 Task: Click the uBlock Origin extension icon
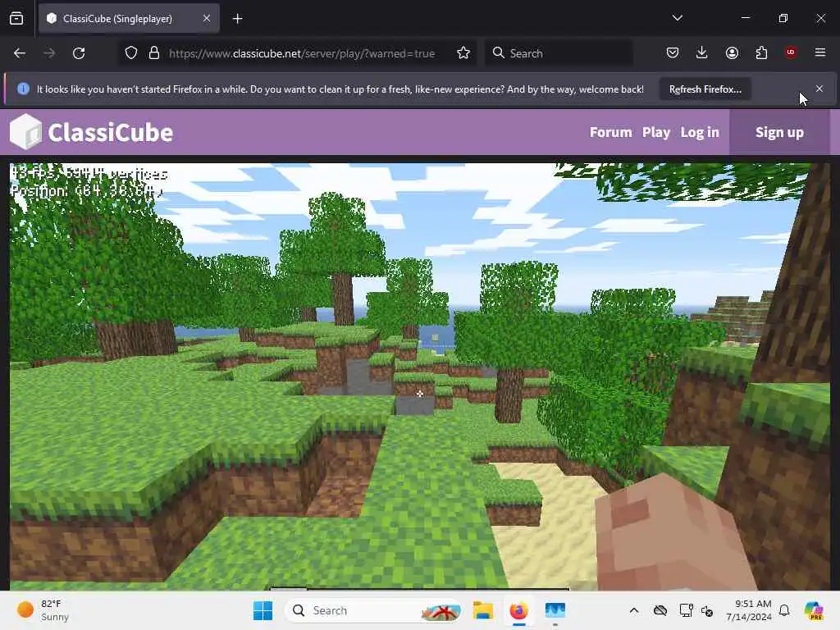click(790, 52)
